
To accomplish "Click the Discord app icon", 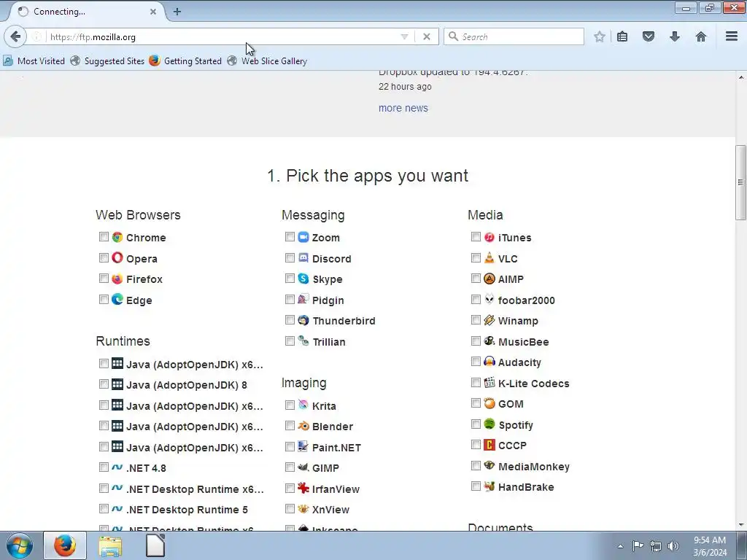I will click(x=303, y=257).
